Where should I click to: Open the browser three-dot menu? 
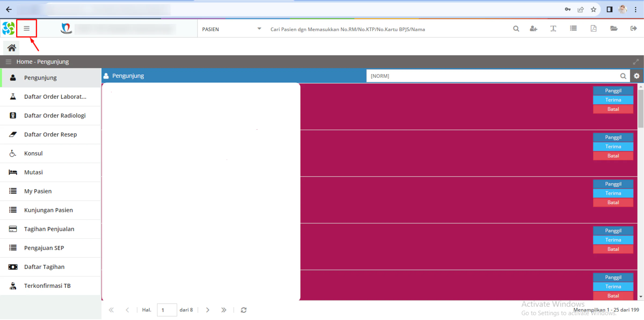tap(635, 10)
